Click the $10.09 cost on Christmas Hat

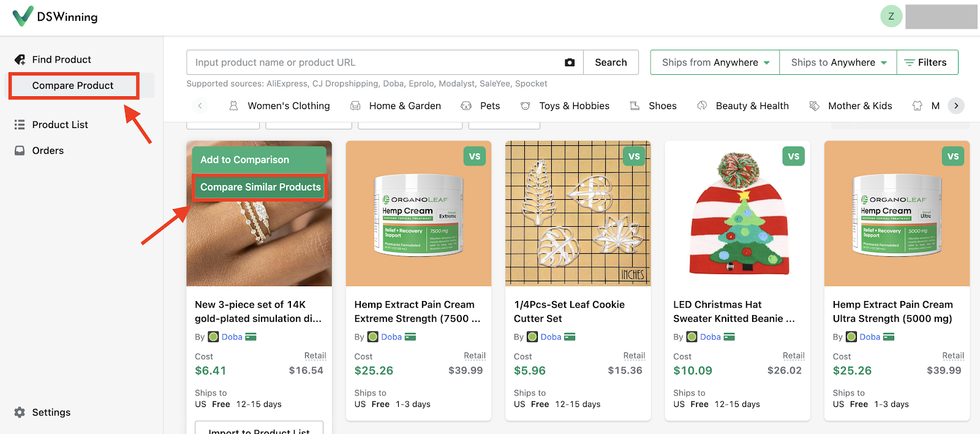click(693, 370)
